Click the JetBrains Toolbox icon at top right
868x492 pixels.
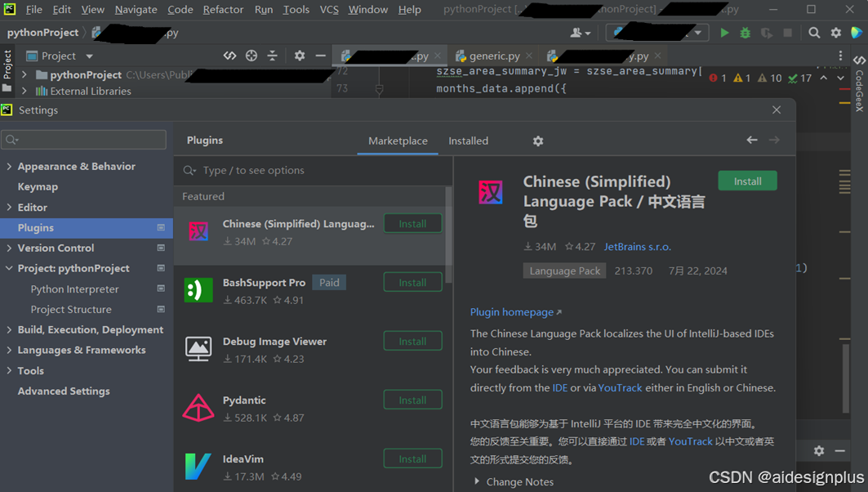coord(856,33)
